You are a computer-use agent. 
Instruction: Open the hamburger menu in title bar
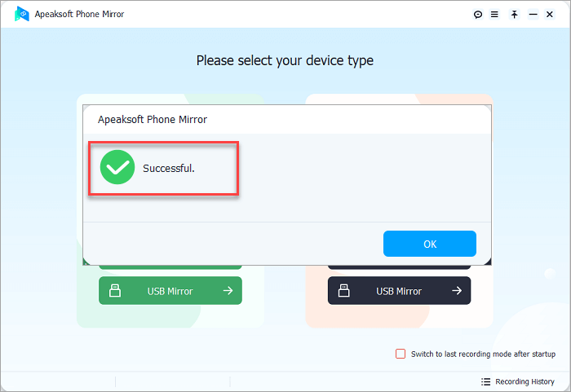494,15
